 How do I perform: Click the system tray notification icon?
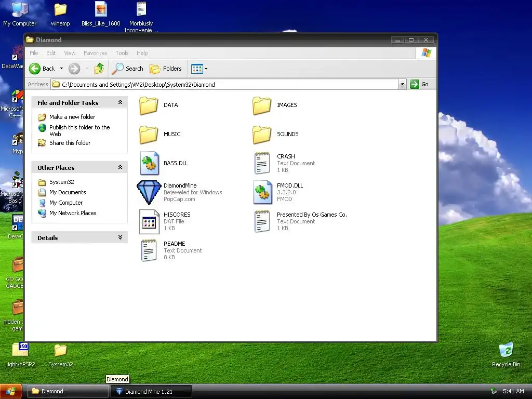(x=494, y=391)
